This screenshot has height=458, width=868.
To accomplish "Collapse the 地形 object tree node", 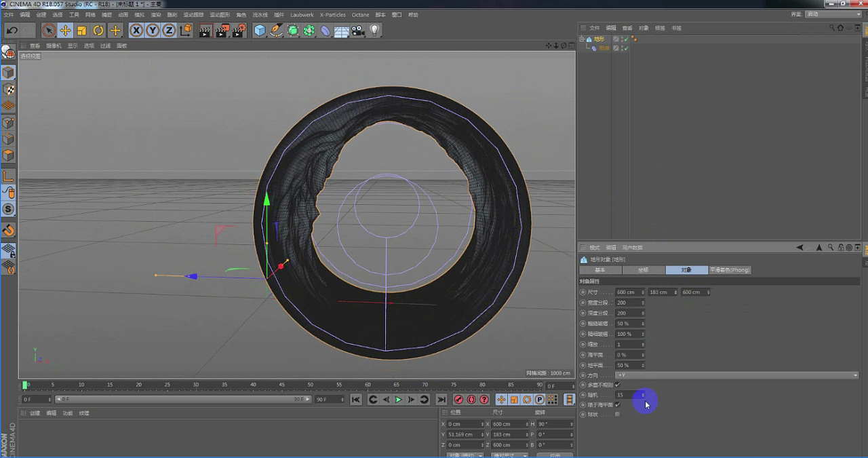I will coord(582,39).
